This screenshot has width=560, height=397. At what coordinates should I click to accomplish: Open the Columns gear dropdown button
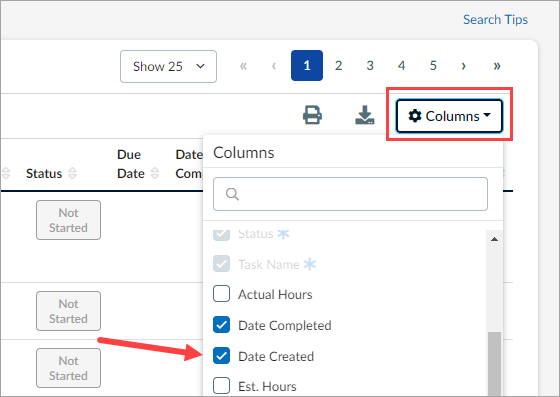[449, 116]
